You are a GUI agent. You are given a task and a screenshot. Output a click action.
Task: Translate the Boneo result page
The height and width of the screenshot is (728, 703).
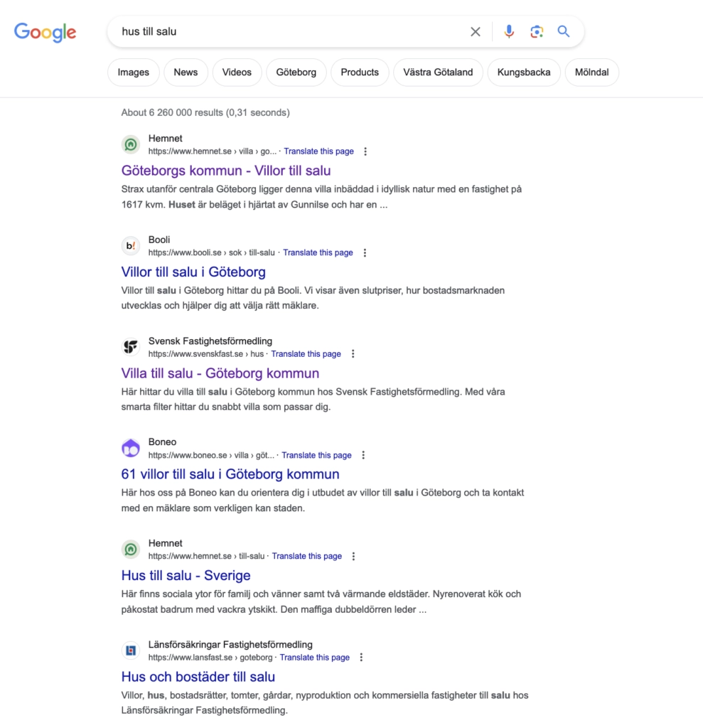click(x=317, y=456)
